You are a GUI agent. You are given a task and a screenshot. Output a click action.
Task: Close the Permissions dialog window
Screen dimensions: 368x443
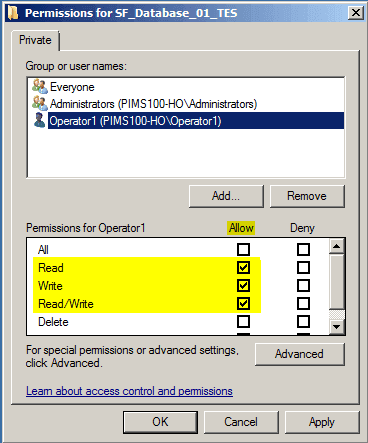(356, 13)
